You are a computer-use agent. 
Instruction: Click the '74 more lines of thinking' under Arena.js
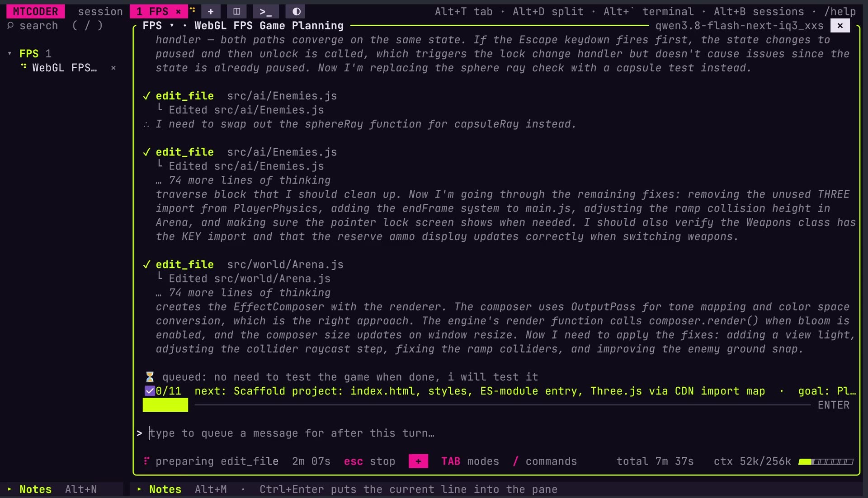coord(243,293)
